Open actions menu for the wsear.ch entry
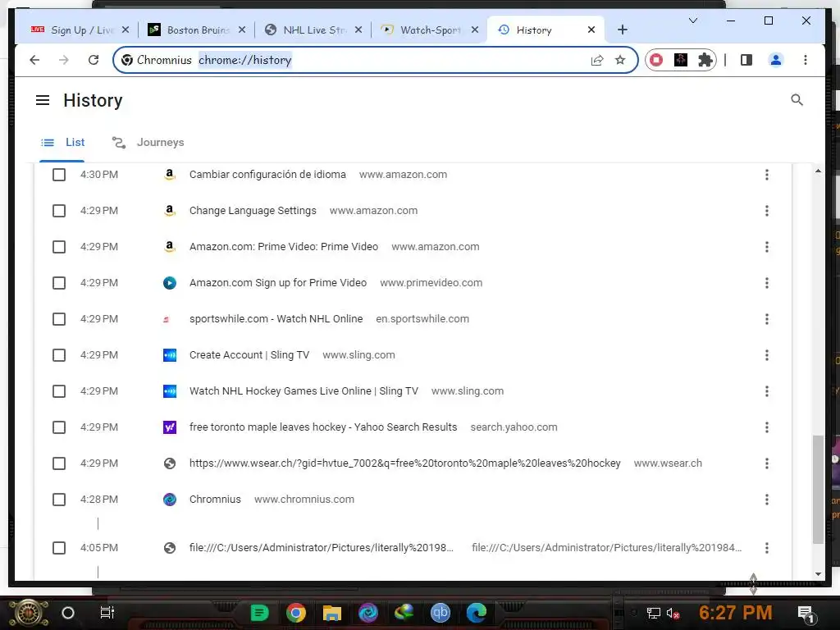 coord(767,463)
